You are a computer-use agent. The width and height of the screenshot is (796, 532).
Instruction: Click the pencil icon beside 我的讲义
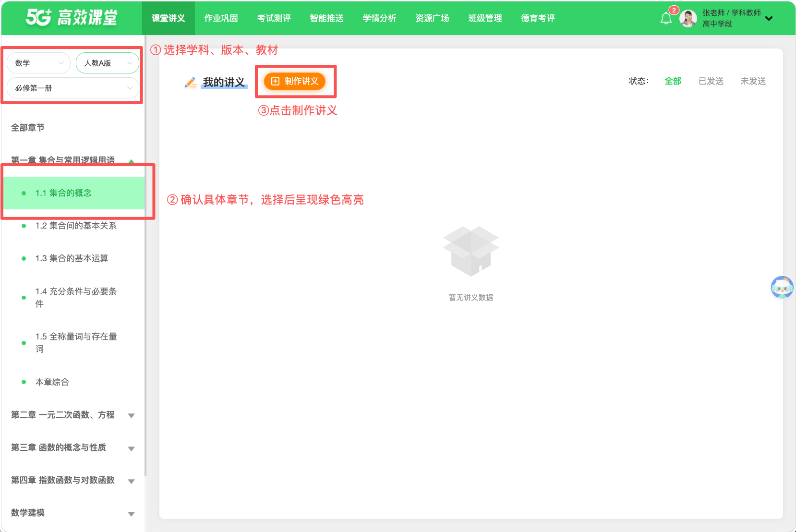click(x=191, y=82)
